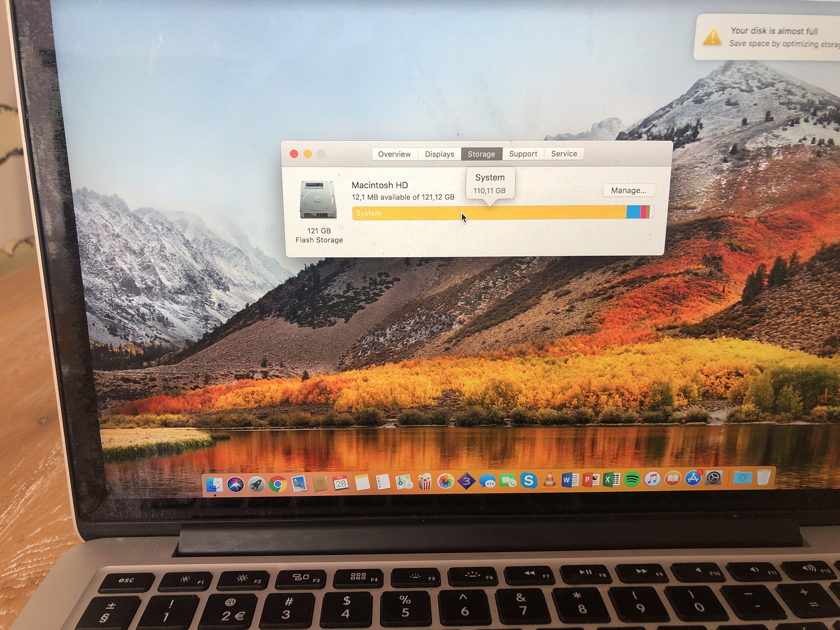Switch to the Service tab
The height and width of the screenshot is (630, 840).
coord(564,153)
